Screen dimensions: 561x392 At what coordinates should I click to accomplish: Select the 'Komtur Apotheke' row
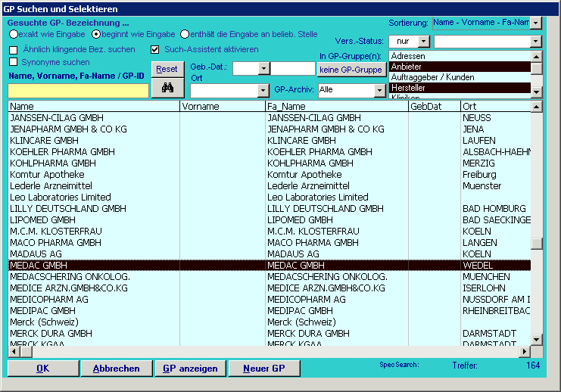270,175
